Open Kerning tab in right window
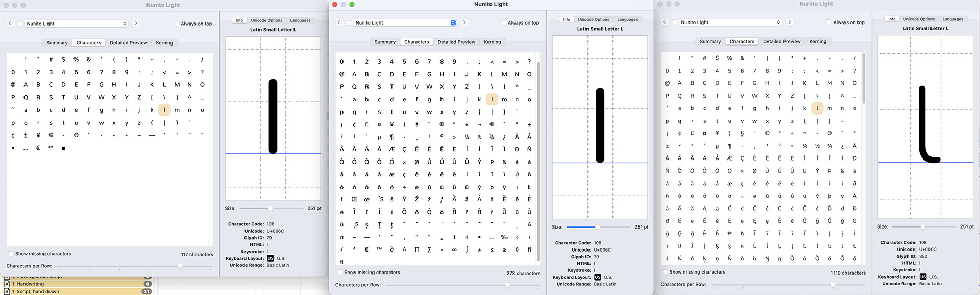The image size is (980, 295). coord(818,41)
